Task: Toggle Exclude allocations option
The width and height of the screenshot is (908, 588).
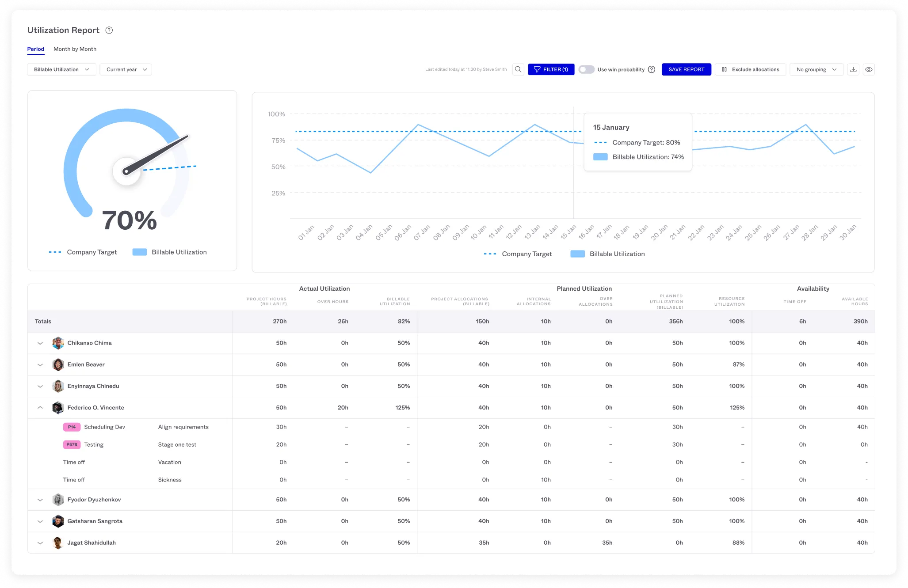Action: pos(750,69)
